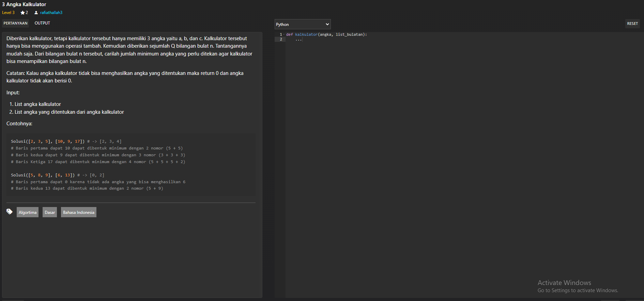Click line number 2 in the editor gutter

281,39
